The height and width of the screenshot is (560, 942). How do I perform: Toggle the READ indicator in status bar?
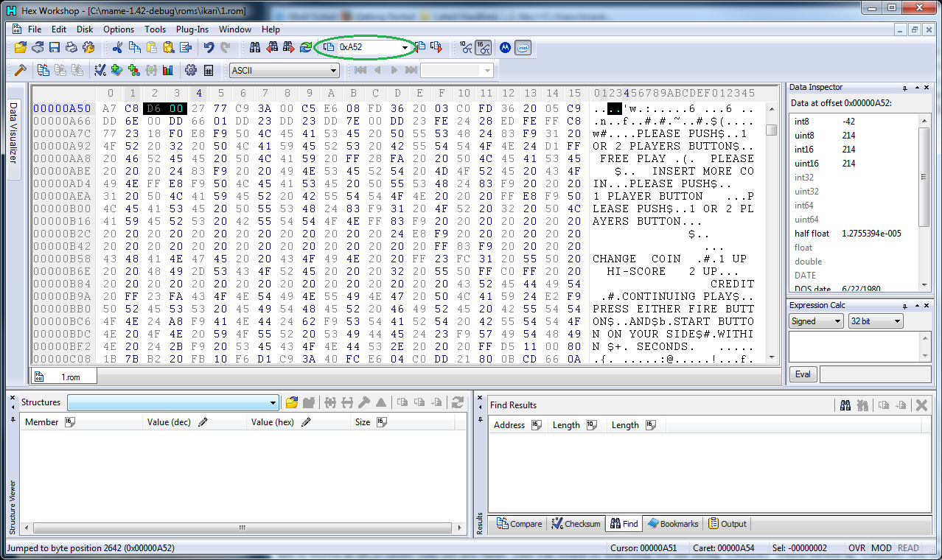pyautogui.click(x=909, y=548)
